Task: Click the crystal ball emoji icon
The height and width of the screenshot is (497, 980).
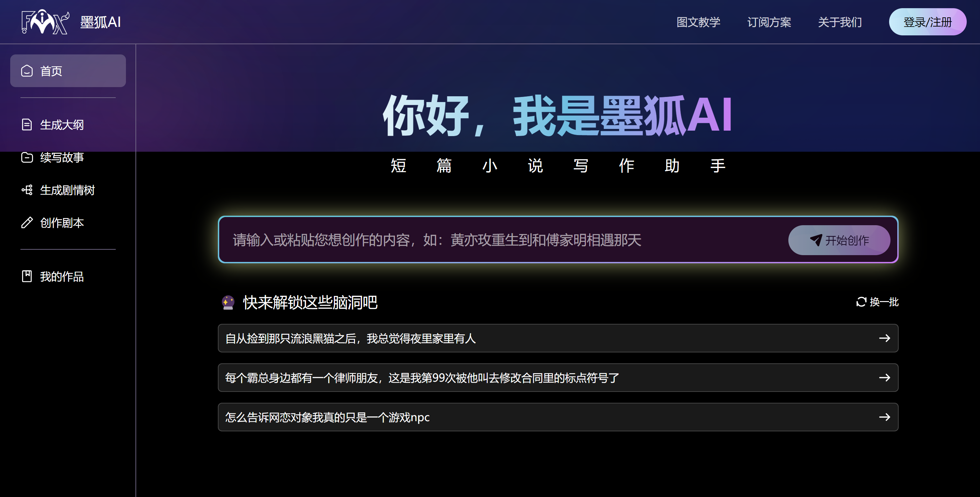Action: click(228, 303)
